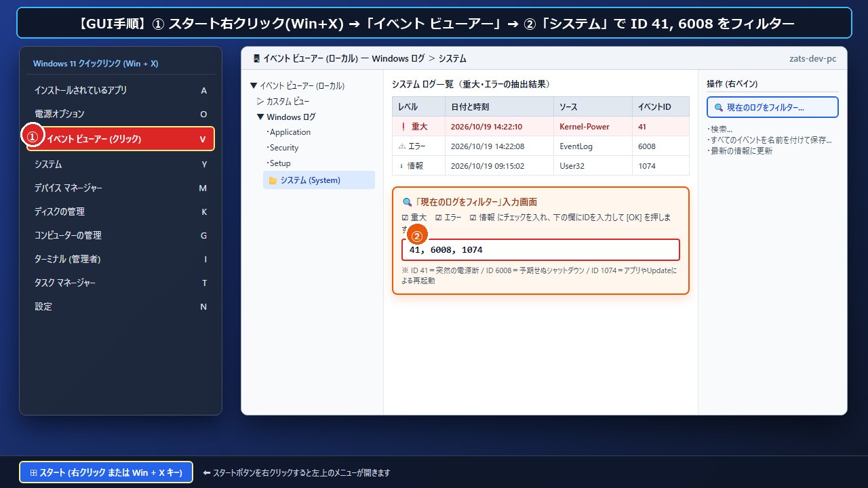
Task: Open ターミナル (管理者) from quick link menu
Action: [x=121, y=259]
